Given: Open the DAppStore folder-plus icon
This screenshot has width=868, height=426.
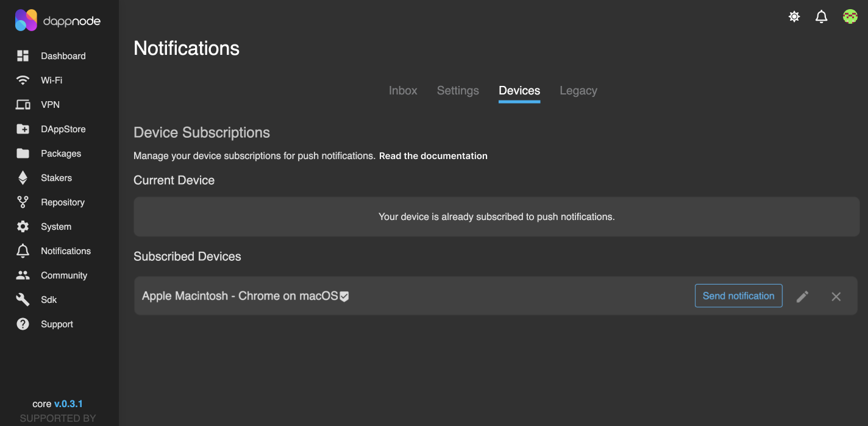Looking at the screenshot, I should [23, 129].
